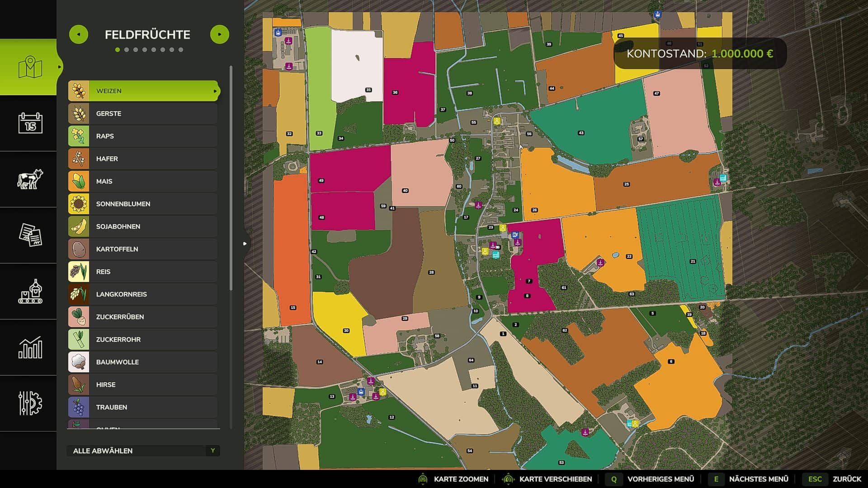Open the settings gear sliders icon

[x=30, y=403]
